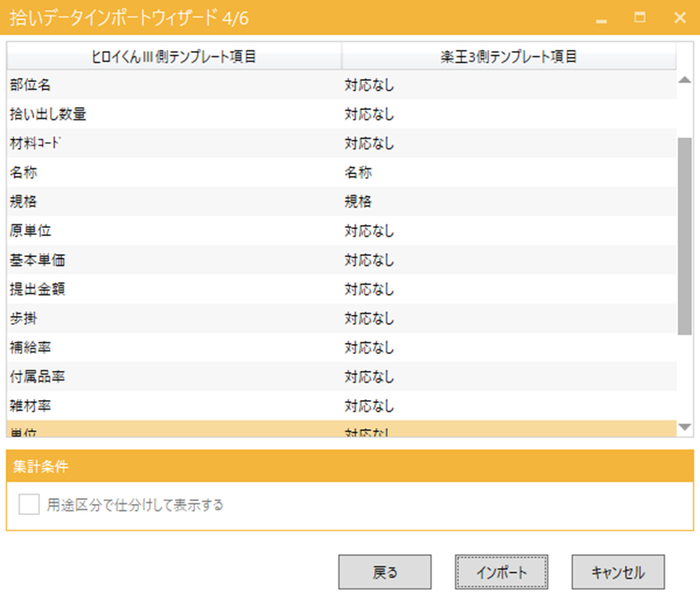The image size is (700, 607).
Task: Close the import wizard dialog
Action: click(x=679, y=18)
